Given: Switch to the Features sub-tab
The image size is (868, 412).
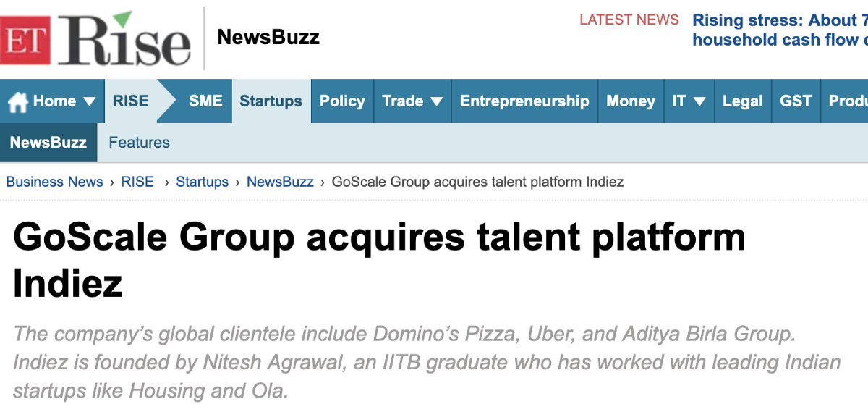Looking at the screenshot, I should (139, 143).
